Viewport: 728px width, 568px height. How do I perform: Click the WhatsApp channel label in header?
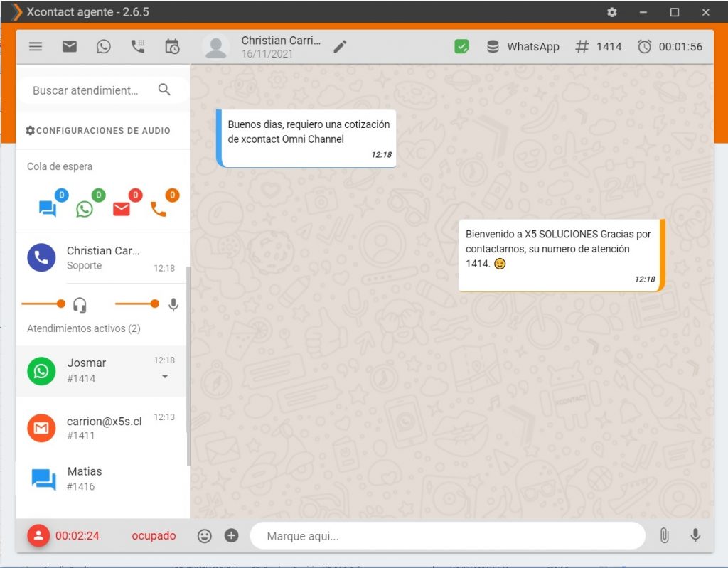point(533,46)
